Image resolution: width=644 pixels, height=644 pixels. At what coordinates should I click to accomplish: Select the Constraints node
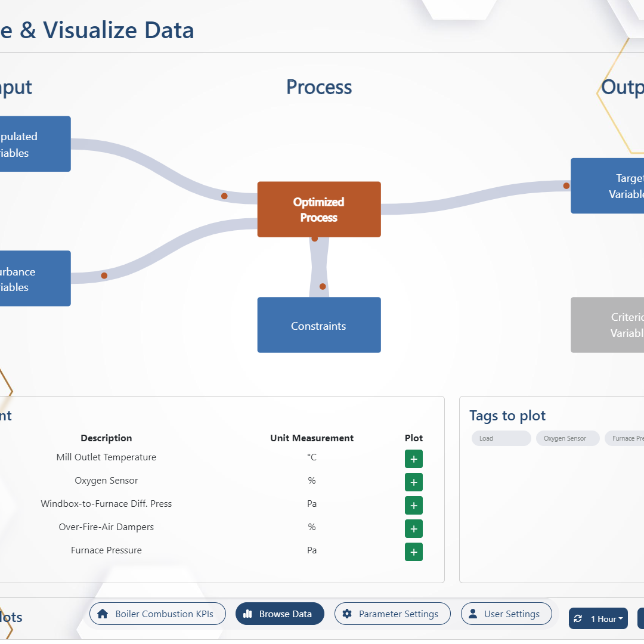(x=318, y=325)
